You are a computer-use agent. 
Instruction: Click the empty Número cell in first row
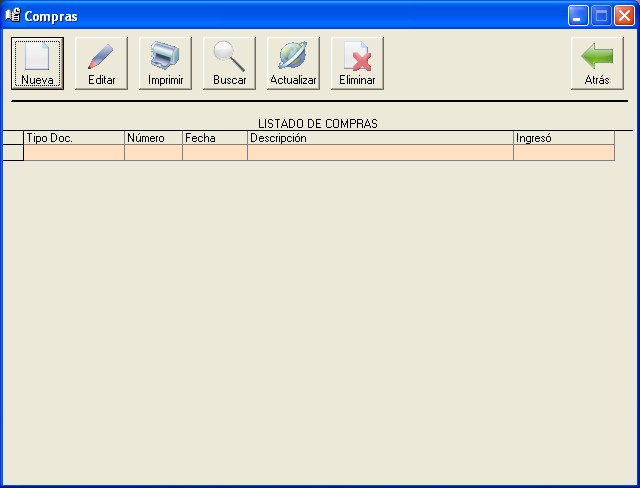pyautogui.click(x=153, y=153)
